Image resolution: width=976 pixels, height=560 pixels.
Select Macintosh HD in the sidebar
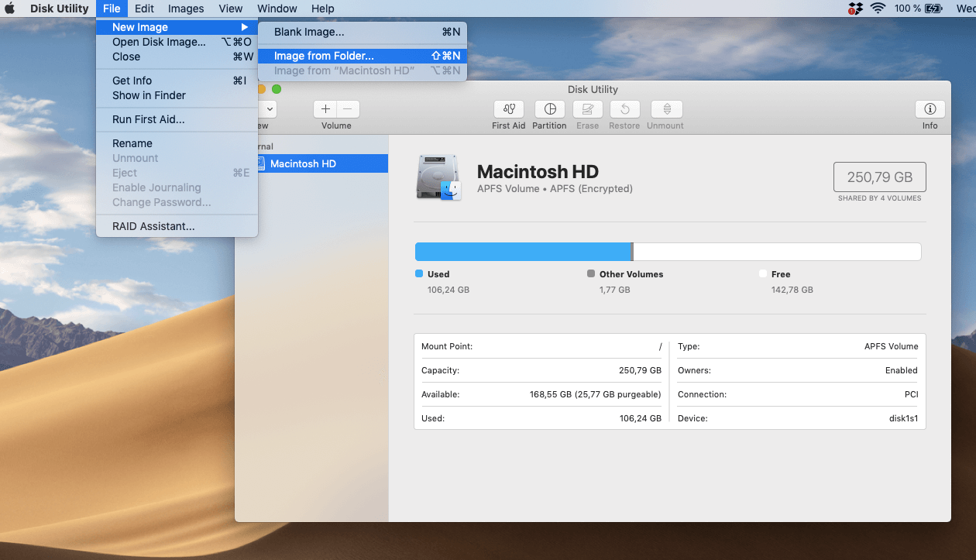click(x=303, y=163)
